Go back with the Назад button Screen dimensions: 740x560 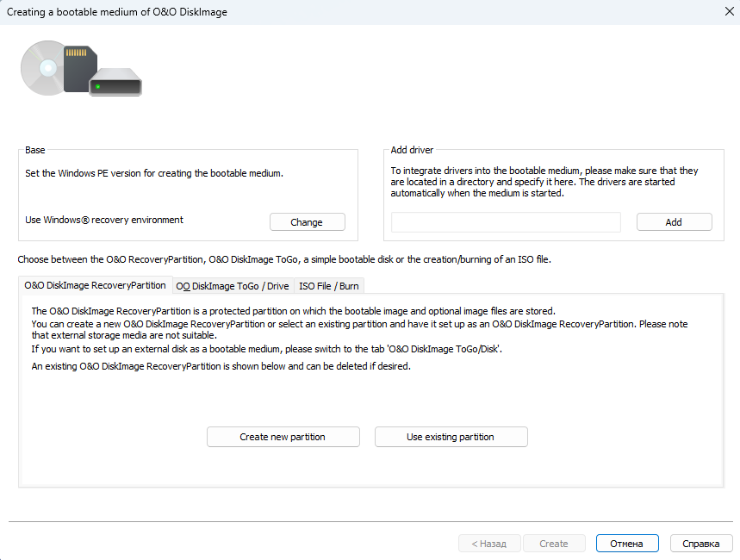(489, 544)
